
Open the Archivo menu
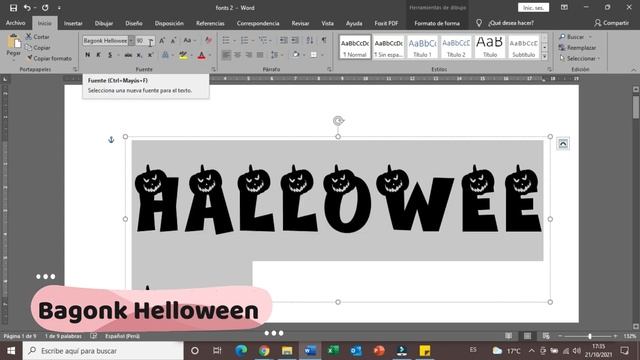[x=16, y=23]
